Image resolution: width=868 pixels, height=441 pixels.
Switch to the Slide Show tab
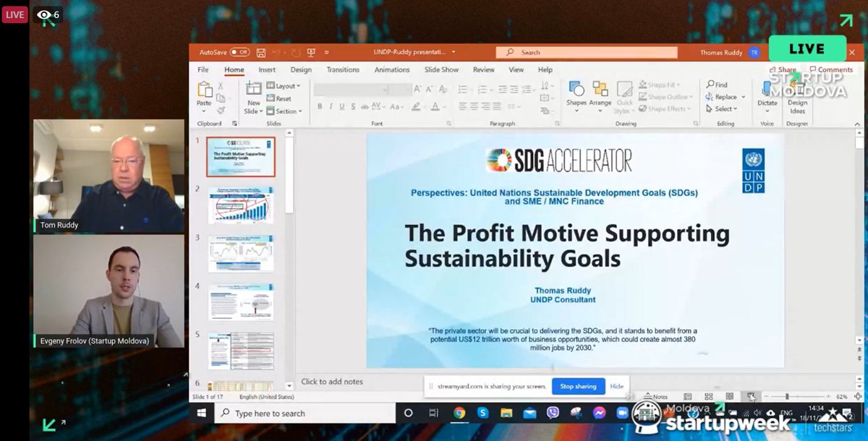click(x=441, y=70)
